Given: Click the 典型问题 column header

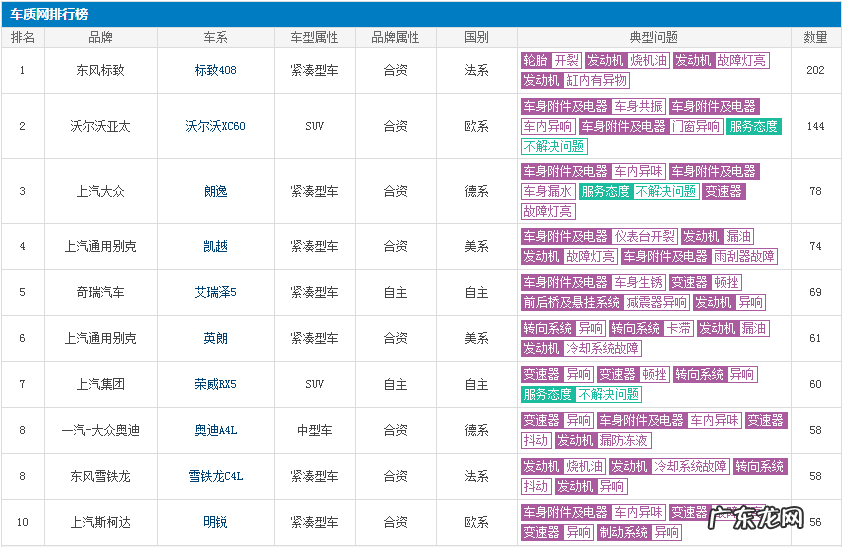Looking at the screenshot, I should [654, 38].
